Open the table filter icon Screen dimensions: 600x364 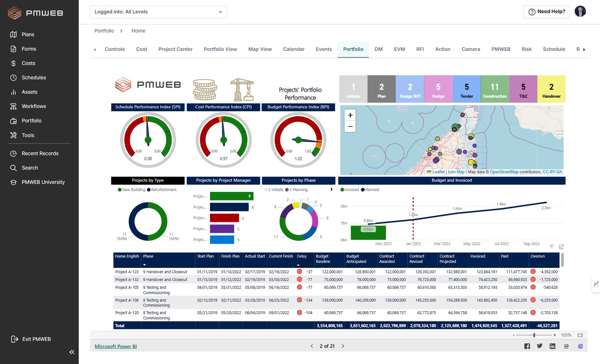point(552,246)
